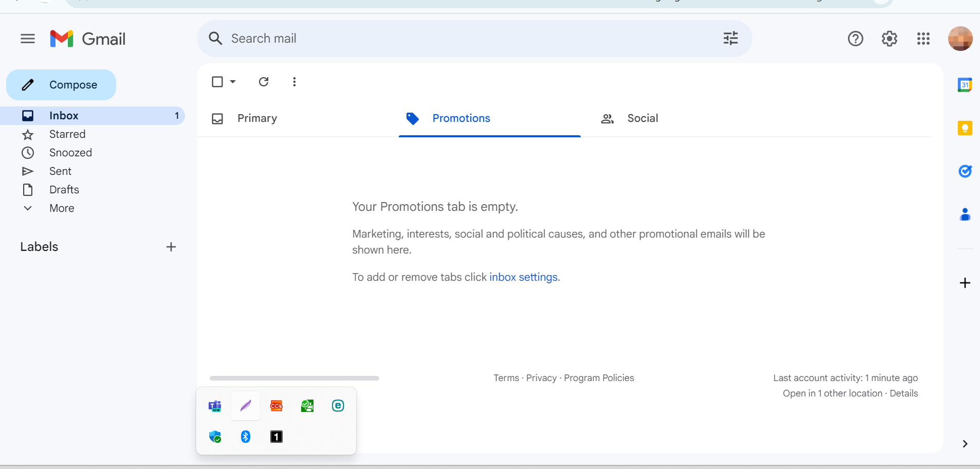
Task: Click the ESET tray icon
Action: [338, 406]
